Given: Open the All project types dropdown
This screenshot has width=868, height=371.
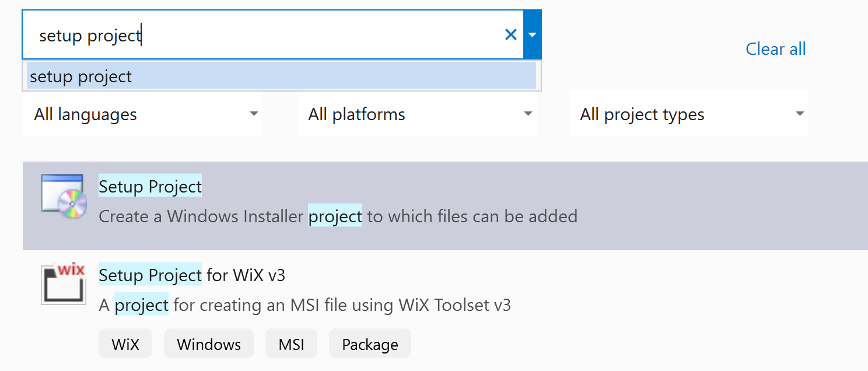Looking at the screenshot, I should click(x=688, y=114).
